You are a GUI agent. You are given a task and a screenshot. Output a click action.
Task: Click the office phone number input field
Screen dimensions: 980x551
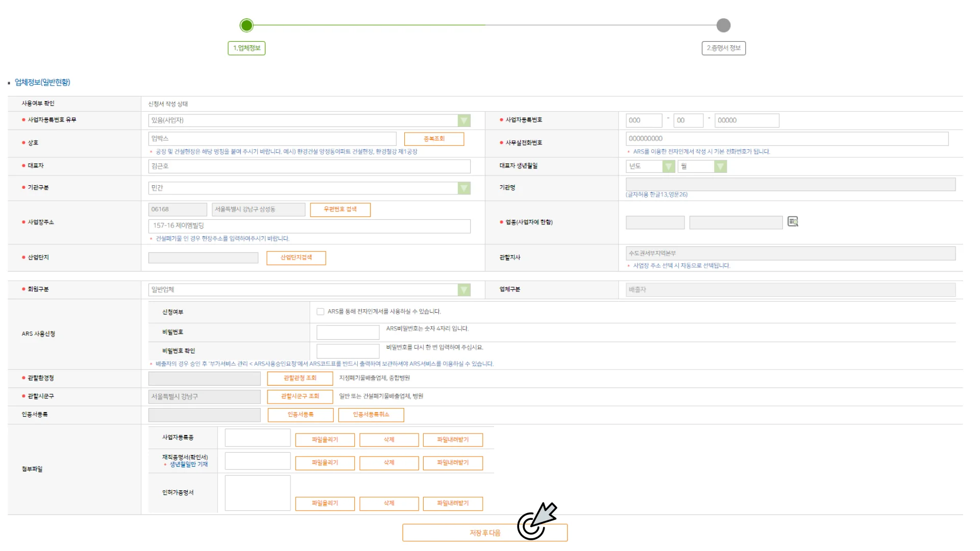coord(787,139)
